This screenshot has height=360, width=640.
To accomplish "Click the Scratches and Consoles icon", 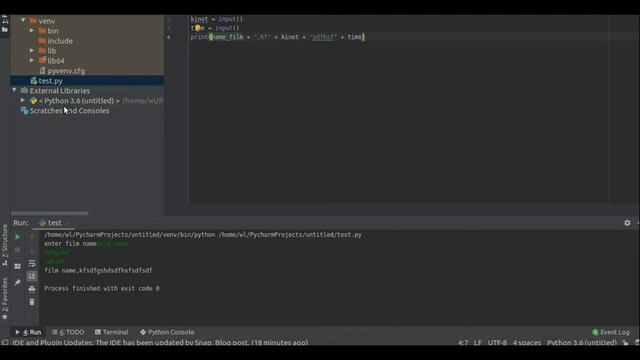I will (x=24, y=111).
